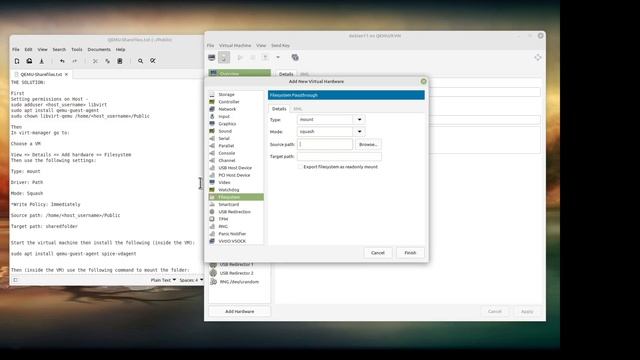Select Filesystem in hardware type list
This screenshot has width=640, height=360.
click(236, 197)
